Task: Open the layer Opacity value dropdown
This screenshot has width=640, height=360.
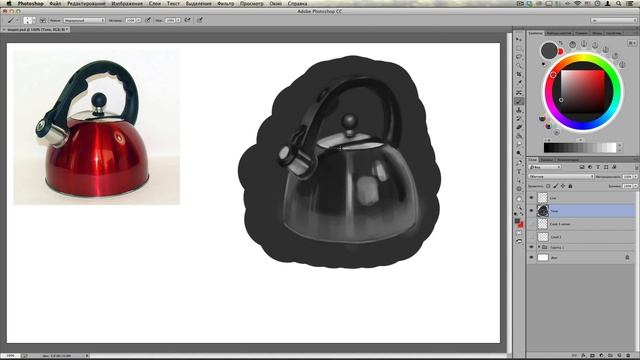Action: pyautogui.click(x=636, y=176)
